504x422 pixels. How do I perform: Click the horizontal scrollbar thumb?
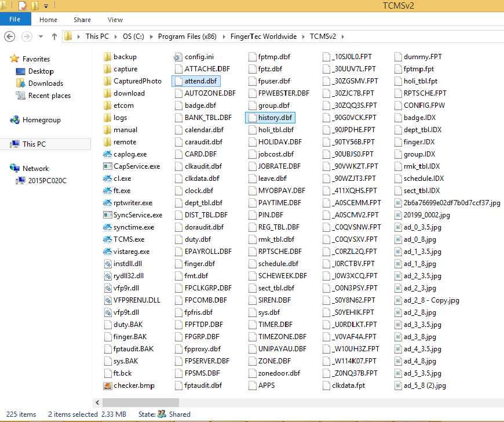tap(141, 402)
